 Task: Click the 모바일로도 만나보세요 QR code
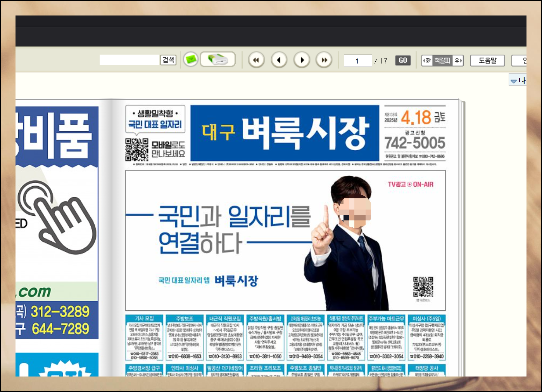(136, 150)
